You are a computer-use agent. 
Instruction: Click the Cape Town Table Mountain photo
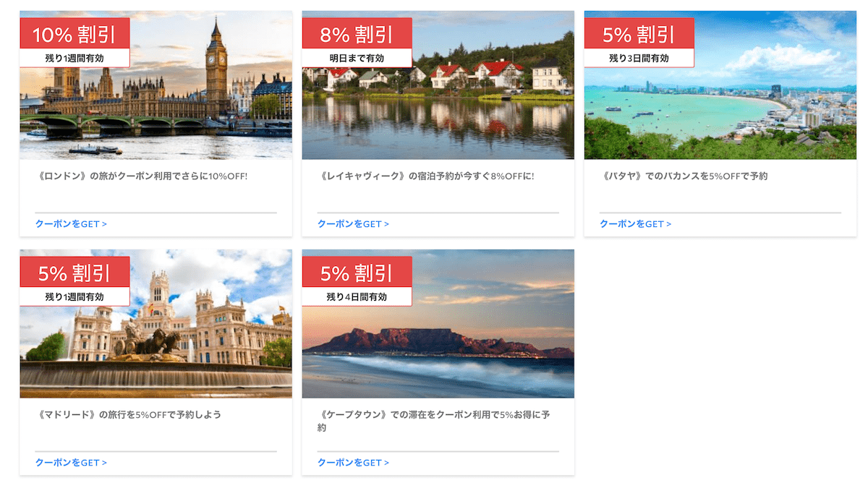coord(438,324)
